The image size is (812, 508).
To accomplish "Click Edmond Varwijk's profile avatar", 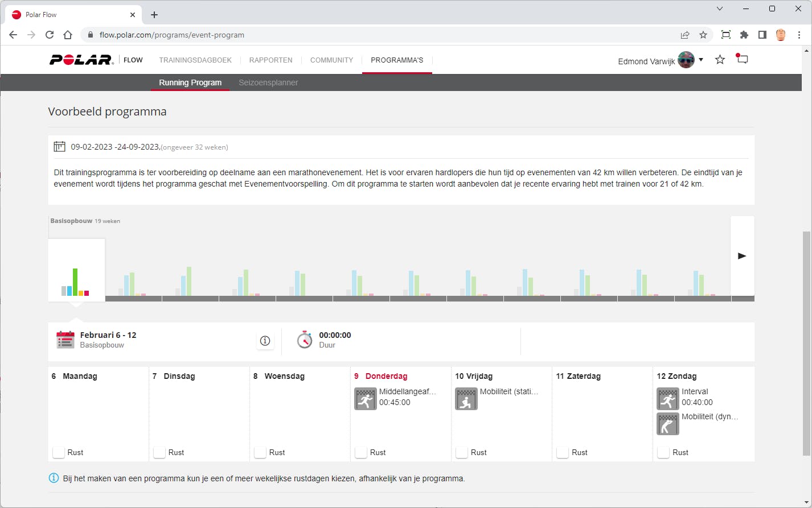I will point(686,60).
